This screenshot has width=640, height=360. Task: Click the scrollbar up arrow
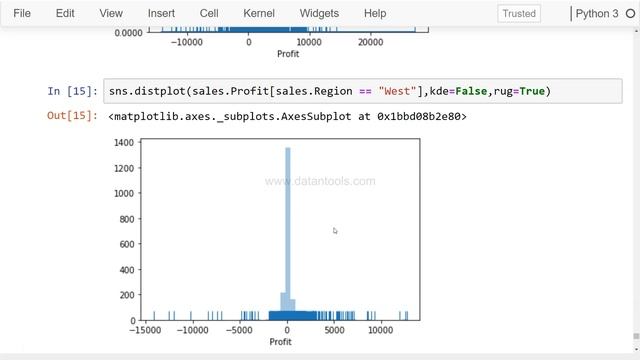click(636, 31)
